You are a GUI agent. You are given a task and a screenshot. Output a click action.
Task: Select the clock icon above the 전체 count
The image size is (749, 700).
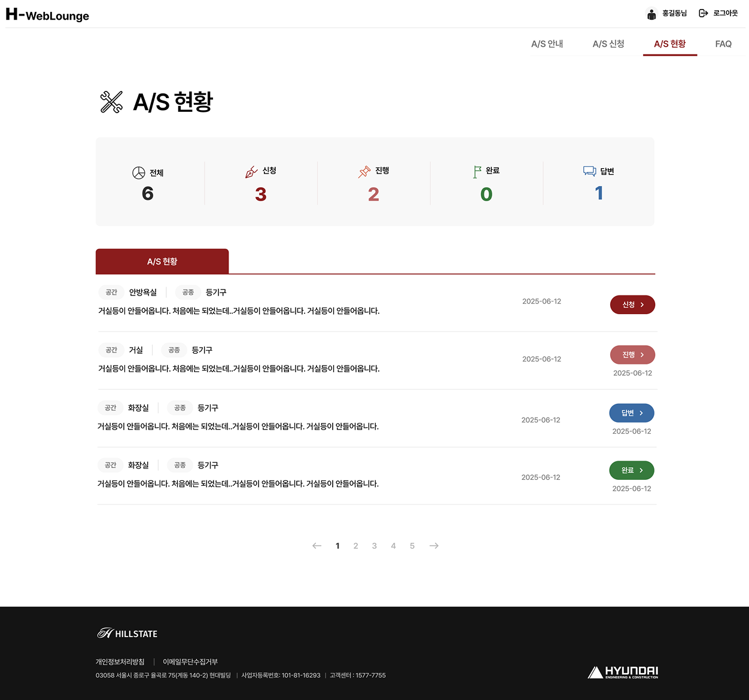(x=138, y=172)
